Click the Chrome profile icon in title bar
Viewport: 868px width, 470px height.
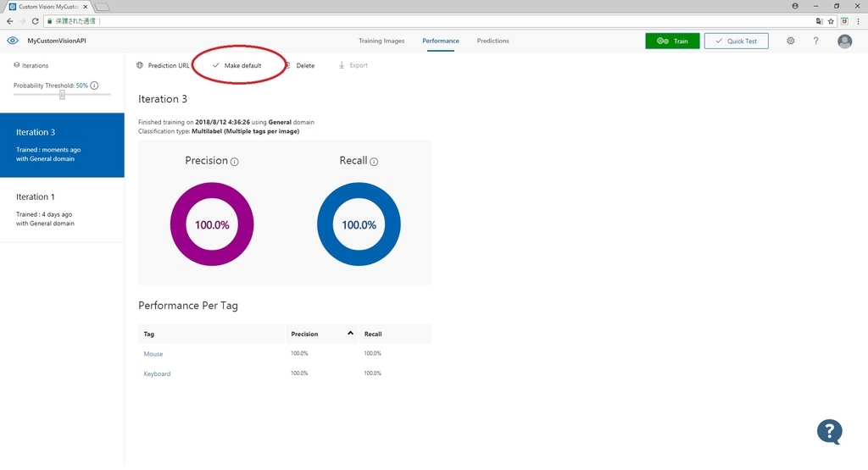pyautogui.click(x=795, y=6)
